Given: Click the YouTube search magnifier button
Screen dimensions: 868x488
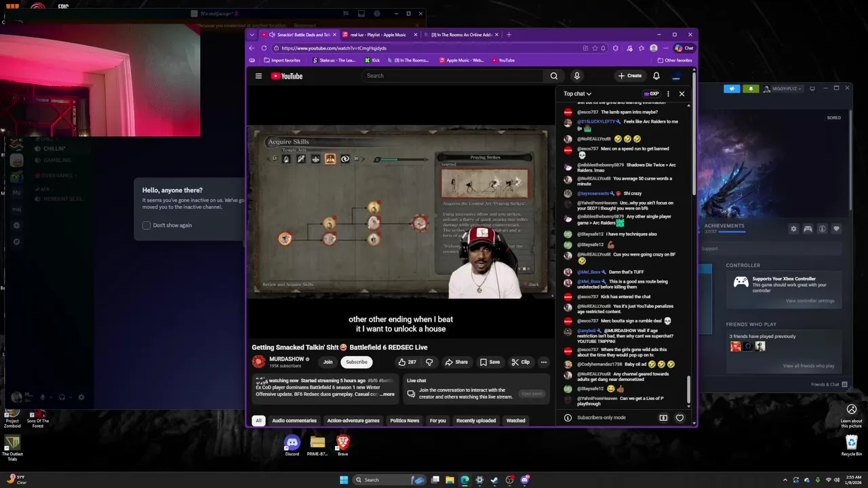Looking at the screenshot, I should click(x=554, y=76).
